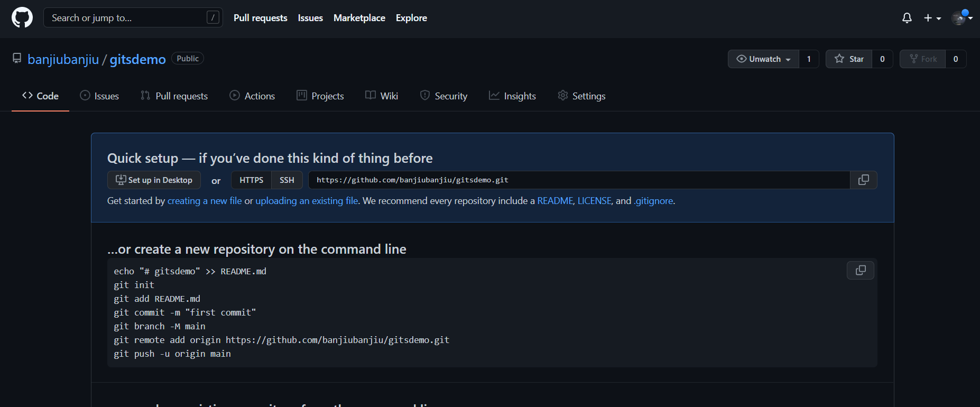Open the repository Settings tab
This screenshot has height=407, width=980.
click(581, 96)
